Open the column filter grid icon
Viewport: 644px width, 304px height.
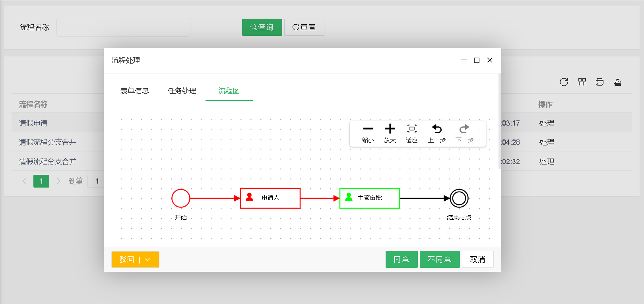(x=582, y=82)
